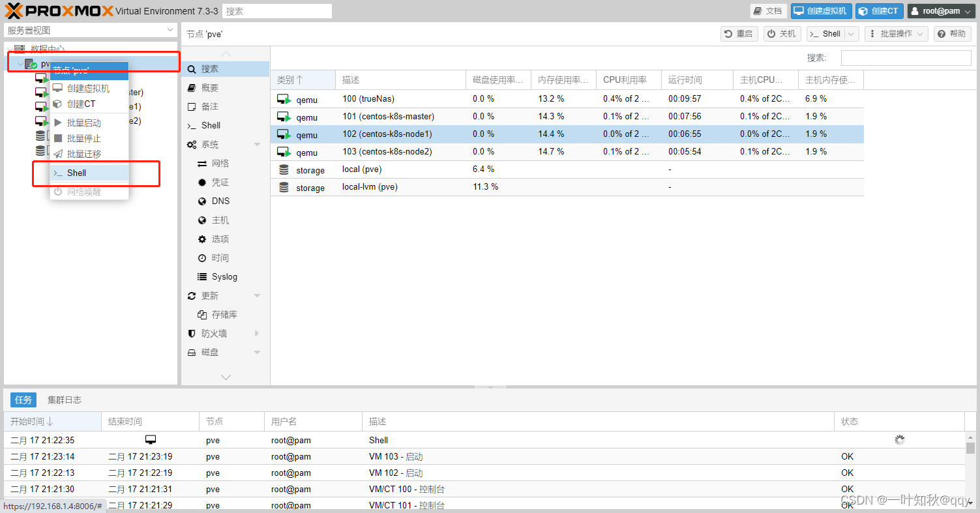Open the 主机 hosts item
980x513 pixels.
tap(225, 220)
